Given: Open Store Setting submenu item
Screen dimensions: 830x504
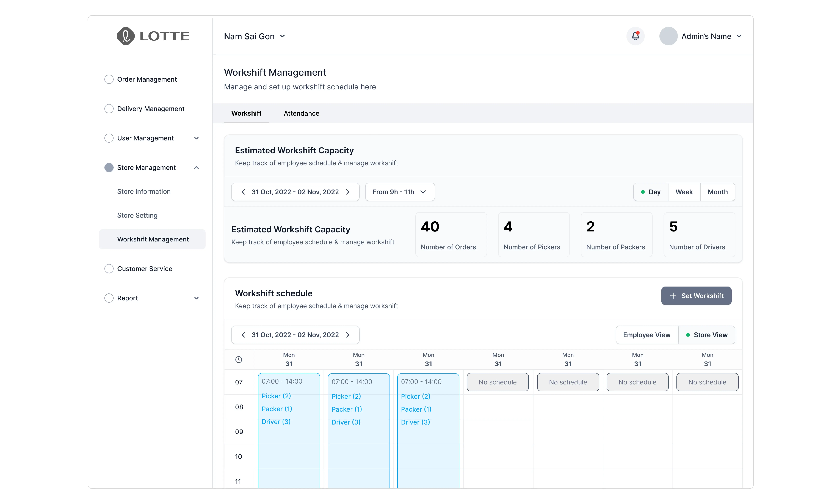Looking at the screenshot, I should [137, 215].
